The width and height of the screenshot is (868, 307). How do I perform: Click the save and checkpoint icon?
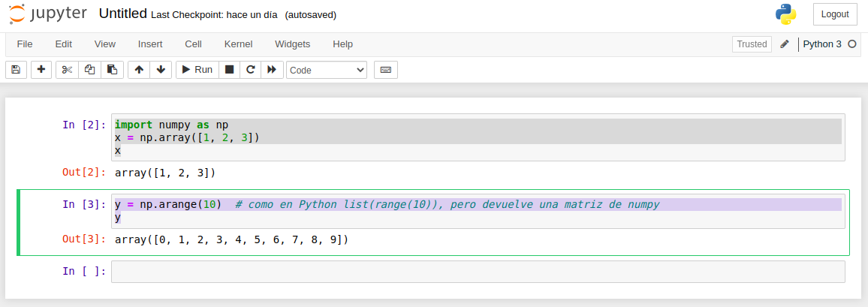click(x=16, y=70)
